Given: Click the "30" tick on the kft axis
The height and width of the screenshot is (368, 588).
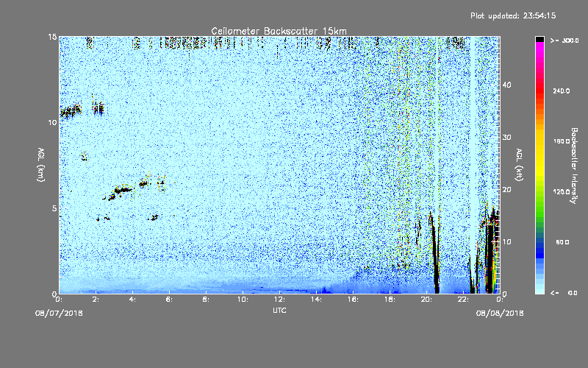Looking at the screenshot, I should point(506,138).
